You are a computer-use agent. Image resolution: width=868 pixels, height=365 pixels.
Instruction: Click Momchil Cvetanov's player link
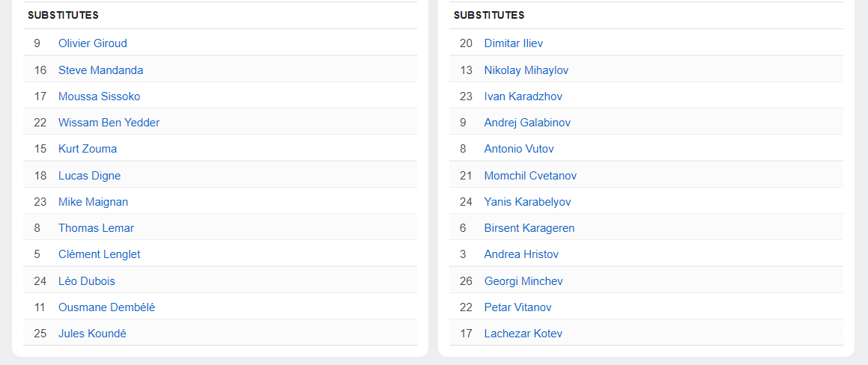(x=530, y=176)
